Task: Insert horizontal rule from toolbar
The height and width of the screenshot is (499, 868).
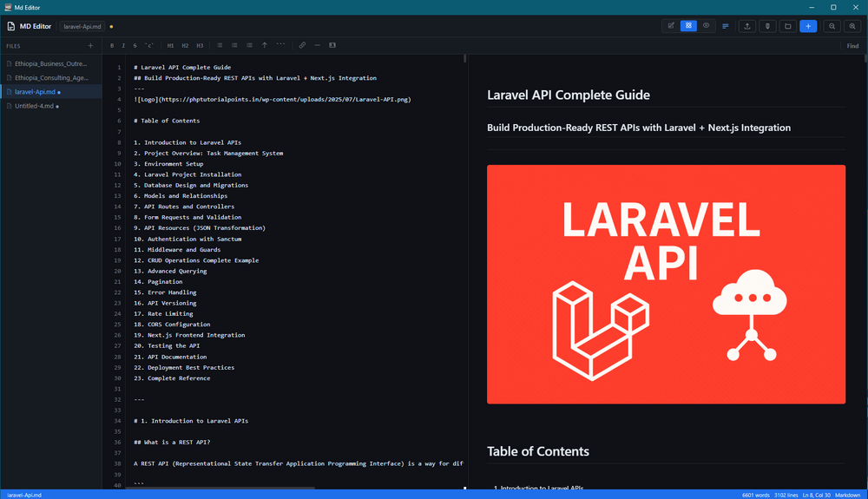Action: [317, 45]
